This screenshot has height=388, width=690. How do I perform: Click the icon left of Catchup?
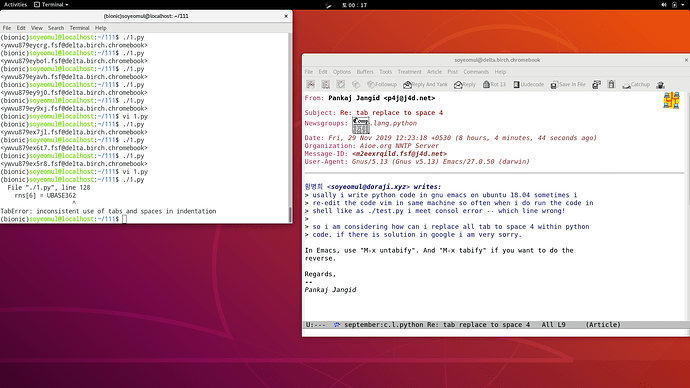coord(611,84)
